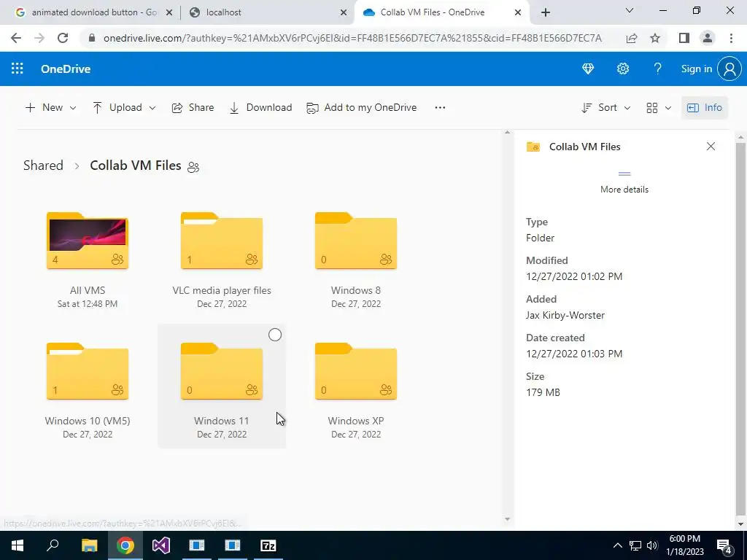Click the share this page icon in address bar
This screenshot has height=560, width=747.
pos(632,38)
